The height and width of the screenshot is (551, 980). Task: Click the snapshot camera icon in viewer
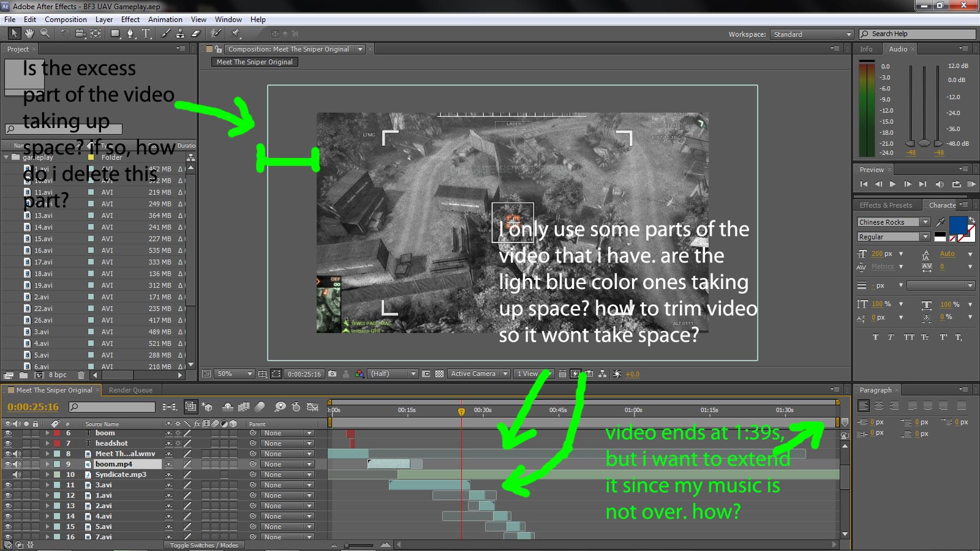332,373
